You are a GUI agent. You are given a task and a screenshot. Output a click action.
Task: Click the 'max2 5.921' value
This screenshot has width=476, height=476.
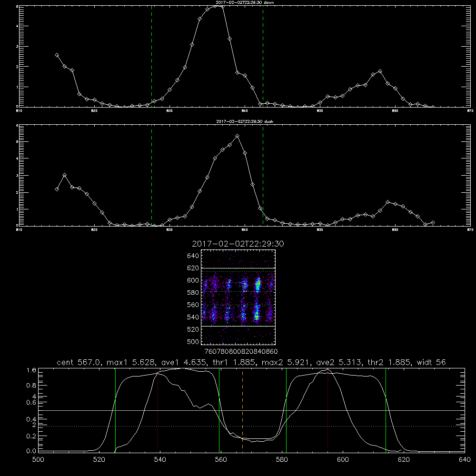286,362
